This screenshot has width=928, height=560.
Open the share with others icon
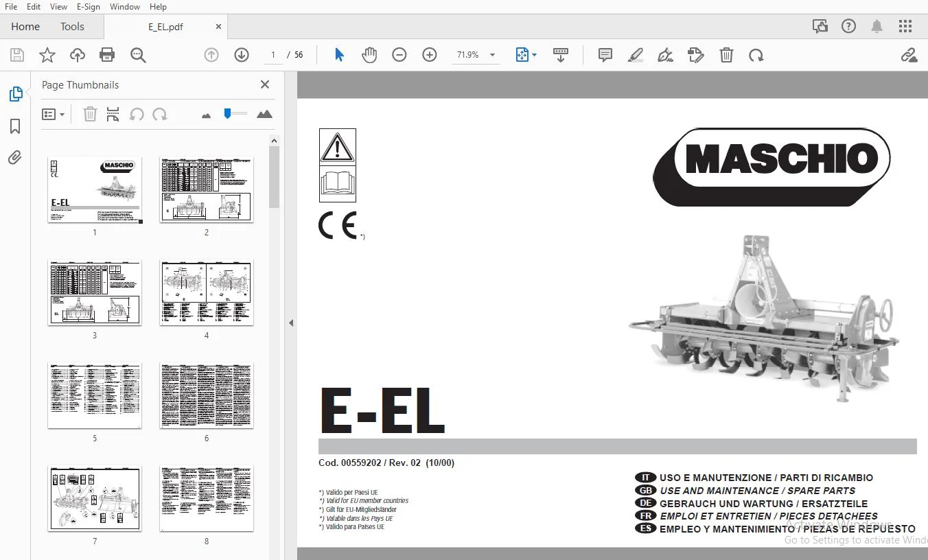(820, 27)
